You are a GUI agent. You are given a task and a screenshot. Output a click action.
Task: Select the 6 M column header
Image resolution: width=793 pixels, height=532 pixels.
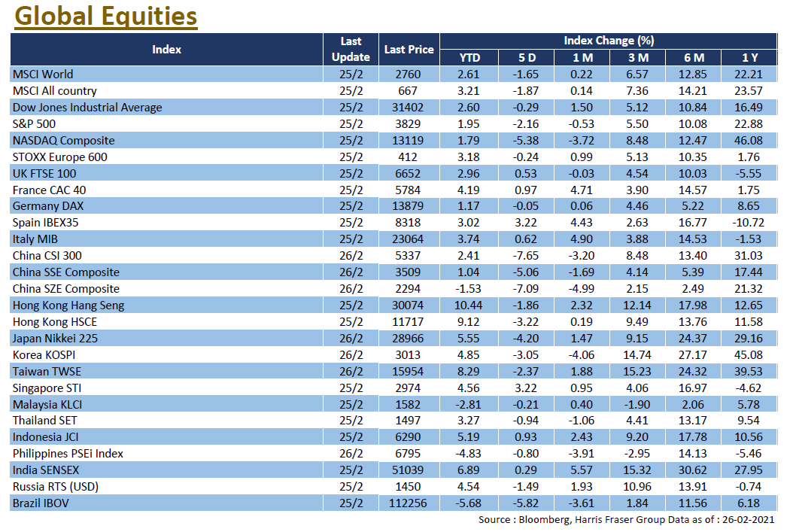coord(694,58)
